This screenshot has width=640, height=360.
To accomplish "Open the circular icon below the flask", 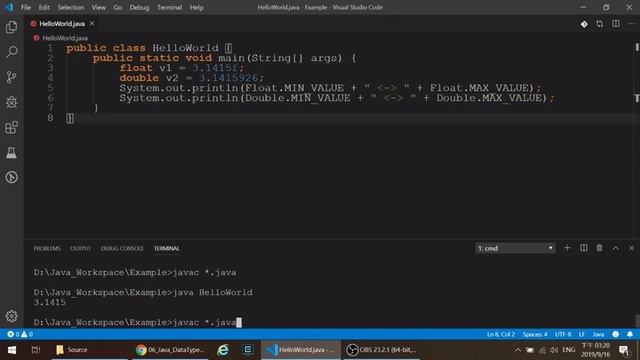I will (11, 177).
